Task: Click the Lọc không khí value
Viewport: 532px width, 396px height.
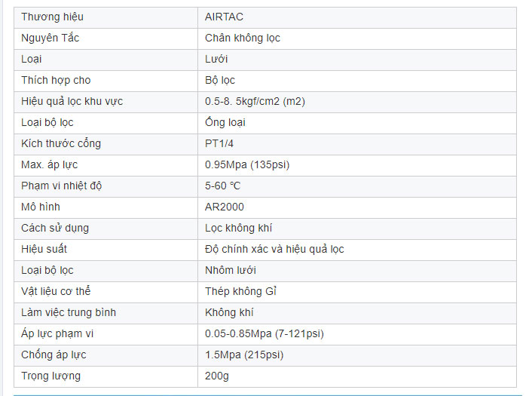Action: 238,228
